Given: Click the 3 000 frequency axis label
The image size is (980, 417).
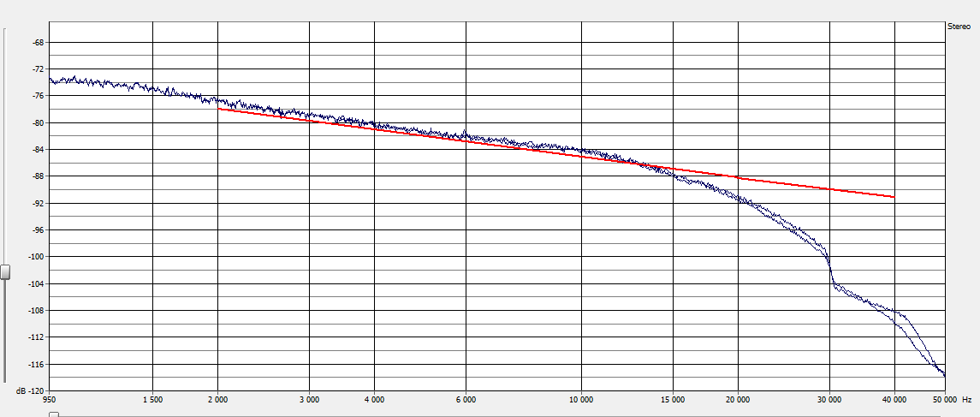Looking at the screenshot, I should click(x=309, y=400).
